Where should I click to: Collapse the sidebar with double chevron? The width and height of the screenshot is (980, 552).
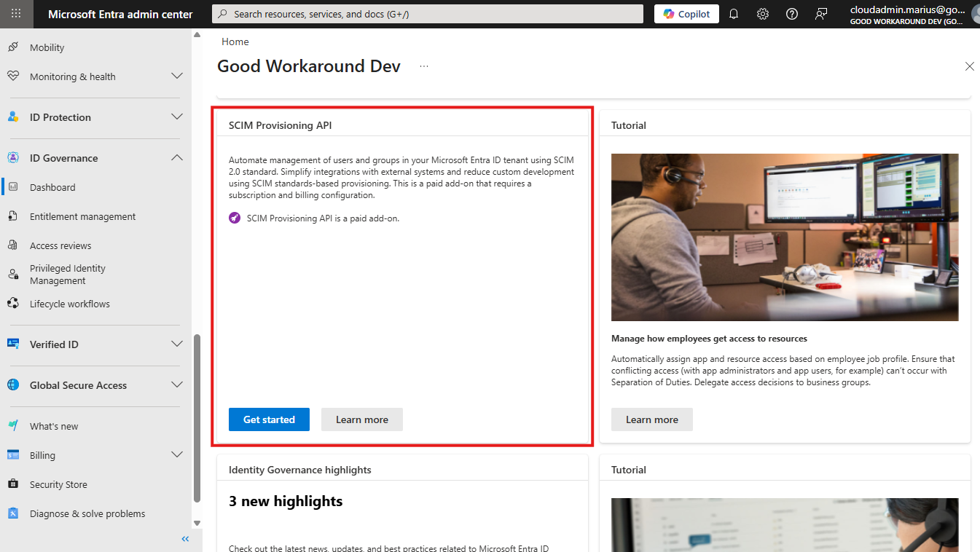[x=185, y=539]
